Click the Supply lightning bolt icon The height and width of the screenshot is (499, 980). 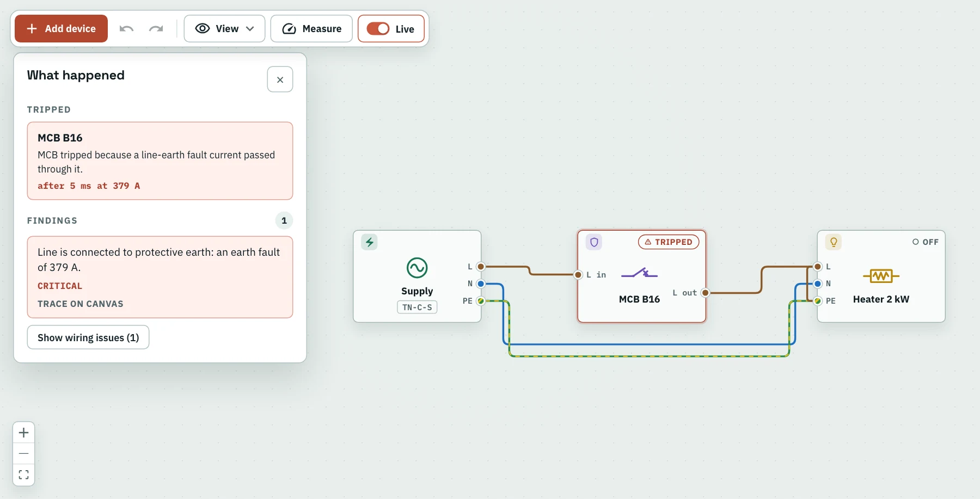369,242
